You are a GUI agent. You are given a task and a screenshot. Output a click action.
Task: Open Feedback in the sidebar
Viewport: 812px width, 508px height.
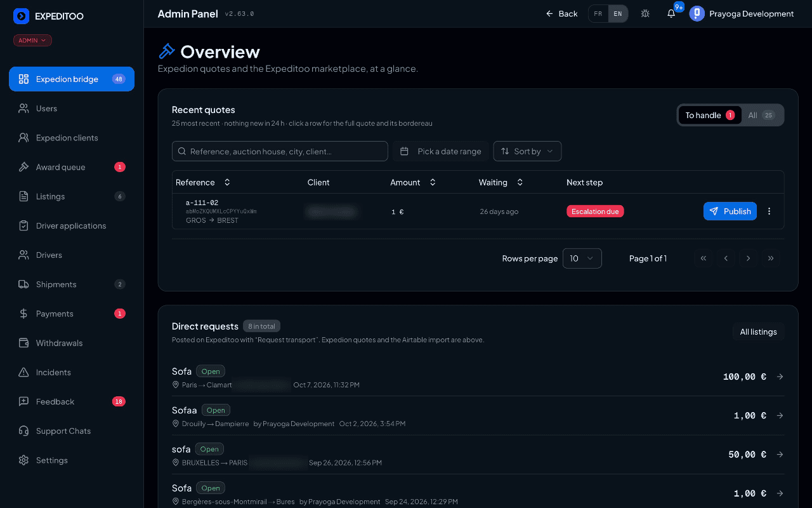(x=72, y=401)
